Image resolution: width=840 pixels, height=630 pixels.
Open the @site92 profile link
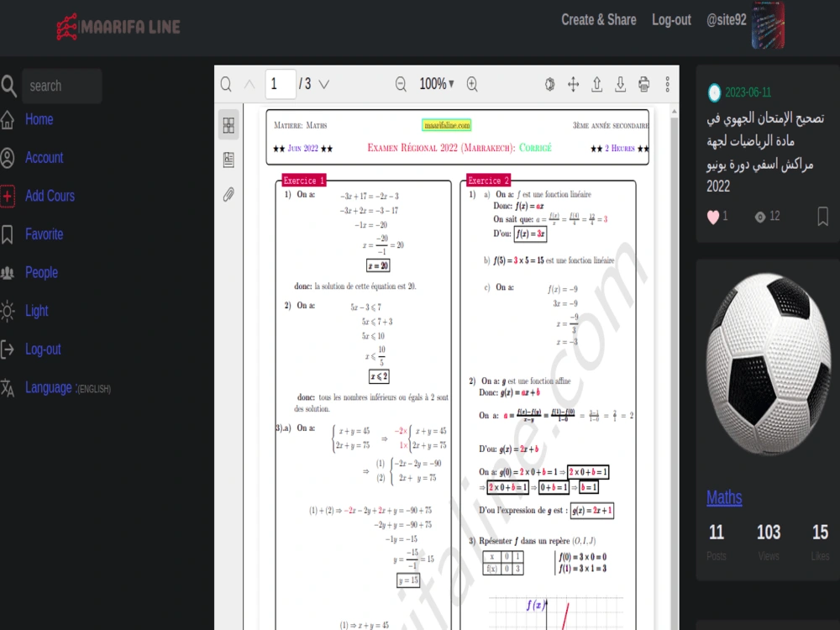726,20
